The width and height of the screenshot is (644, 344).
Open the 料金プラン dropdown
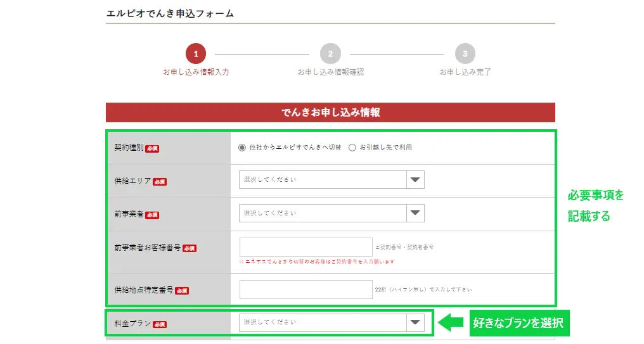click(332, 322)
